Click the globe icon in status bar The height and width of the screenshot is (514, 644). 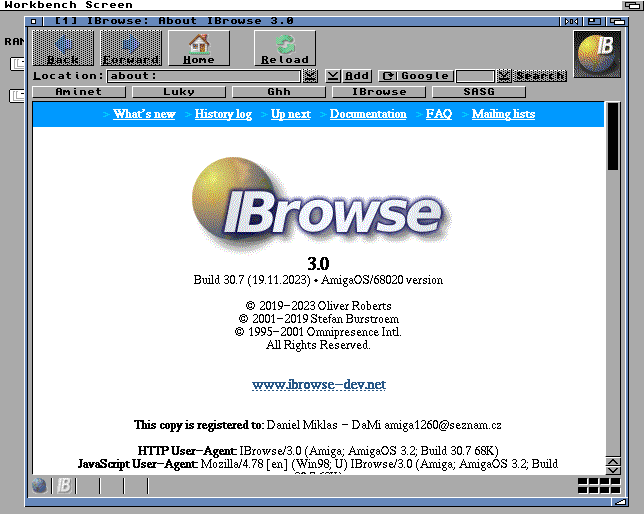click(40, 486)
